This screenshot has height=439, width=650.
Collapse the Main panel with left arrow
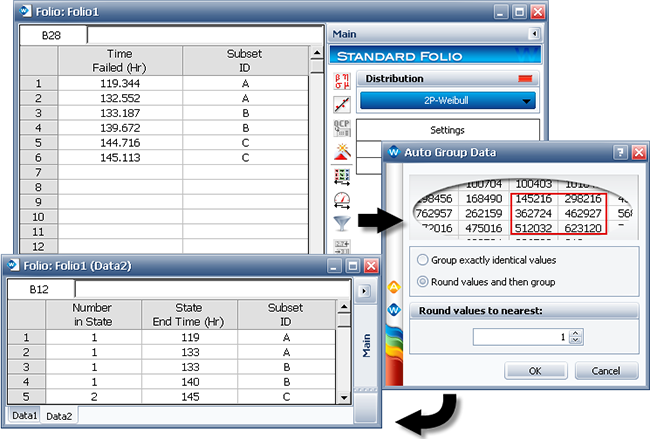534,34
